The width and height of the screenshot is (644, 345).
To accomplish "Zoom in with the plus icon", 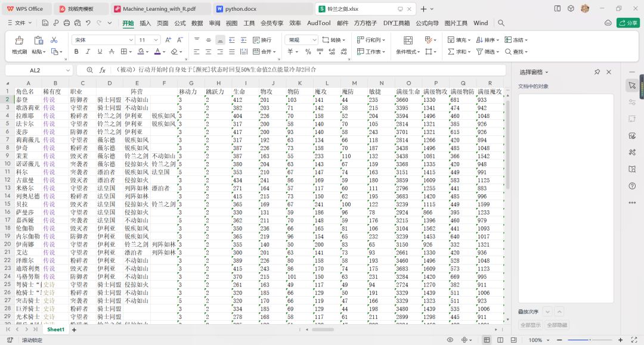I will [620, 340].
